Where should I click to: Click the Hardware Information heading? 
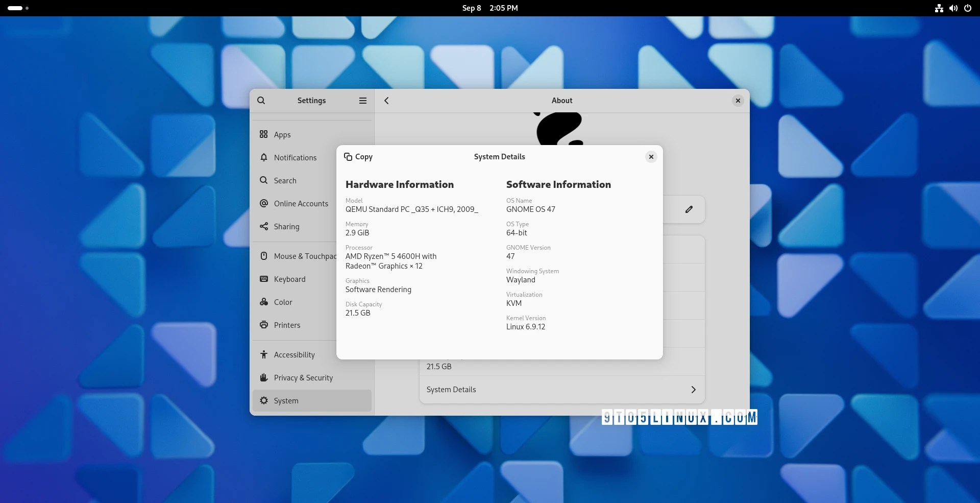400,184
